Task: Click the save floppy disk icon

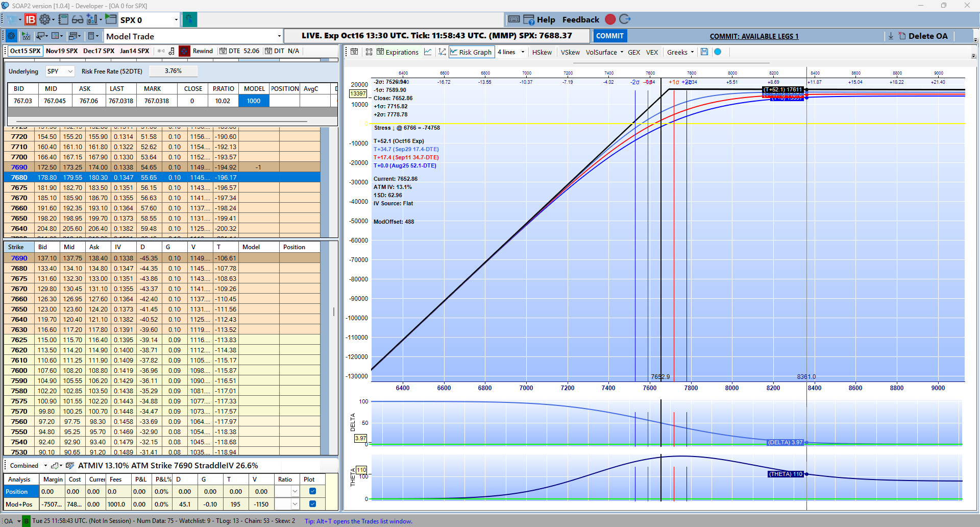Action: click(x=704, y=52)
